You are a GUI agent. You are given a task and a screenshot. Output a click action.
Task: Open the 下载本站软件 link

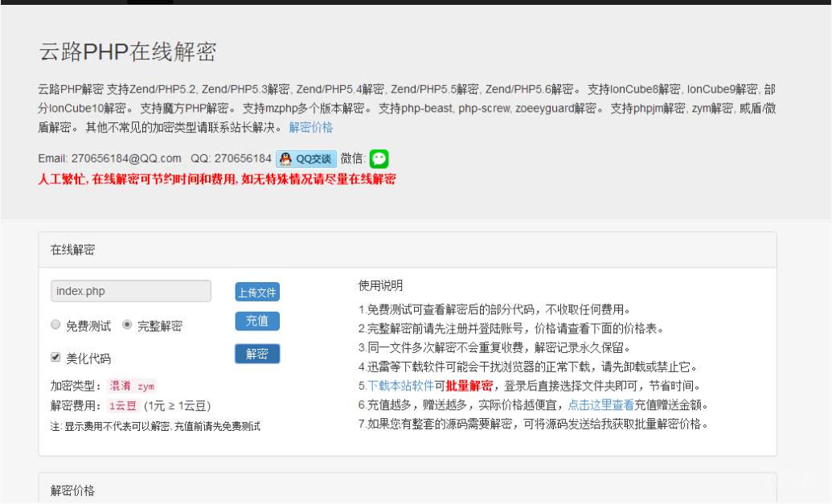point(400,386)
